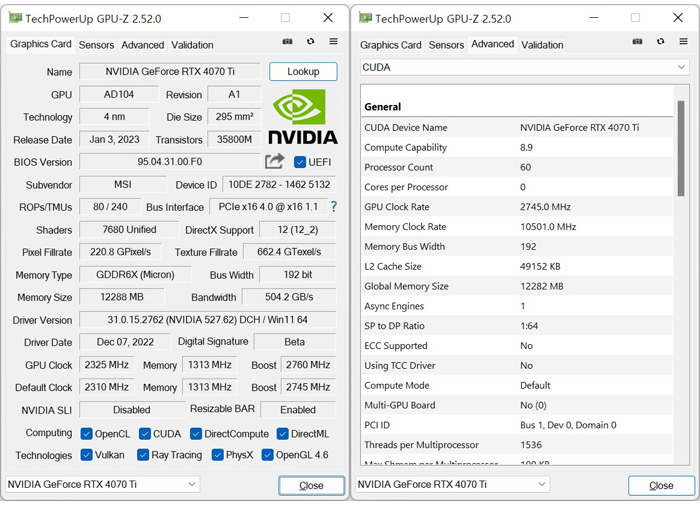Click the Device ID field 10DE 2782

[x=279, y=184]
